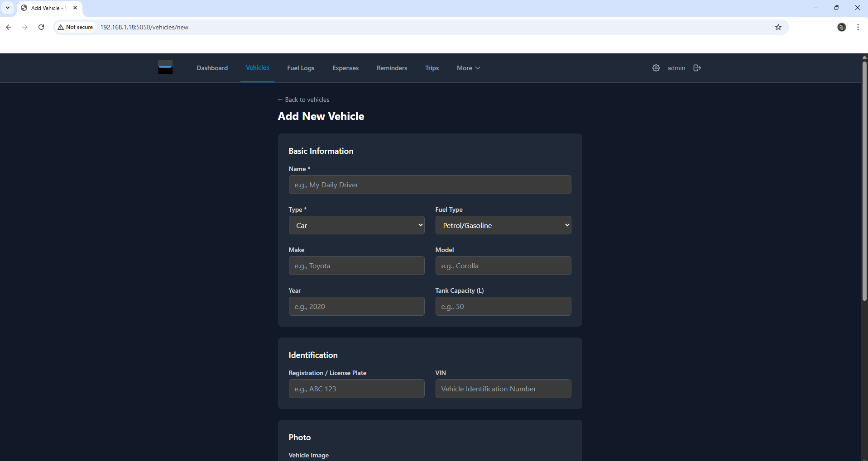Focus the VIN input field

503,388
